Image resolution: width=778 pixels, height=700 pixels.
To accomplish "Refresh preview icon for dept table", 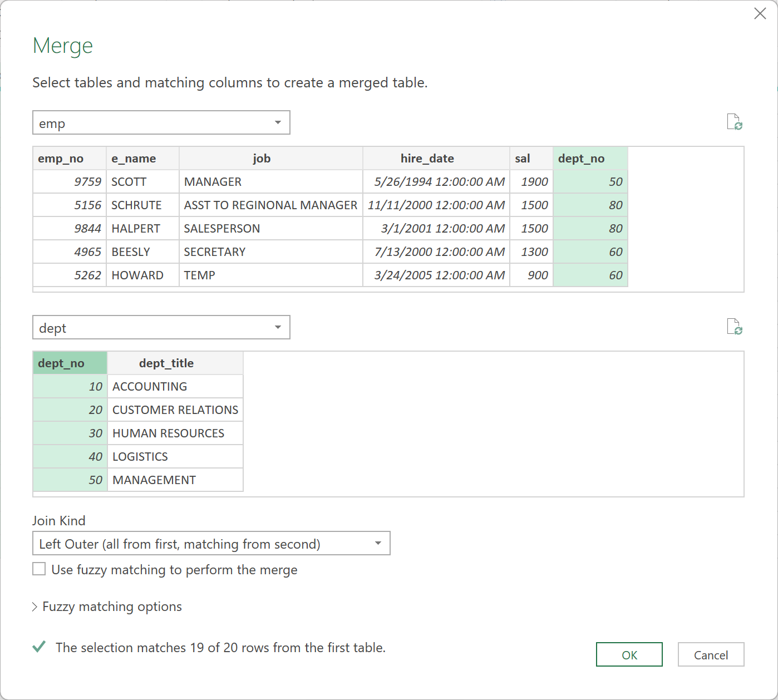I will [x=735, y=327].
